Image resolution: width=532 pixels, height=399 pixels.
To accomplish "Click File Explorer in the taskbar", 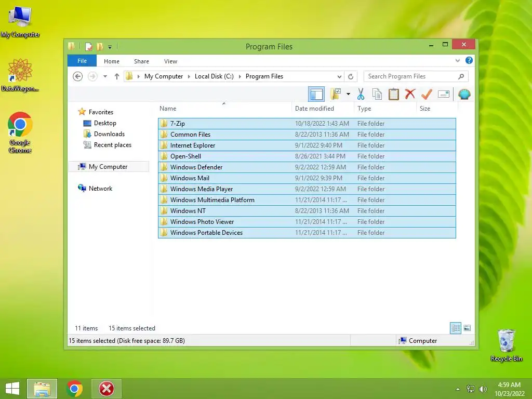I will [x=42, y=389].
